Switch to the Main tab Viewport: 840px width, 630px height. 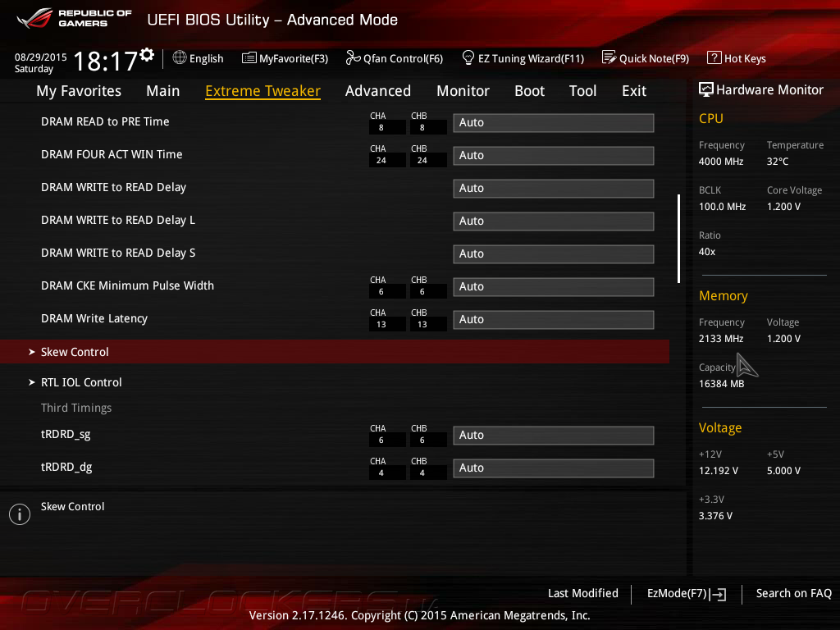pyautogui.click(x=163, y=91)
